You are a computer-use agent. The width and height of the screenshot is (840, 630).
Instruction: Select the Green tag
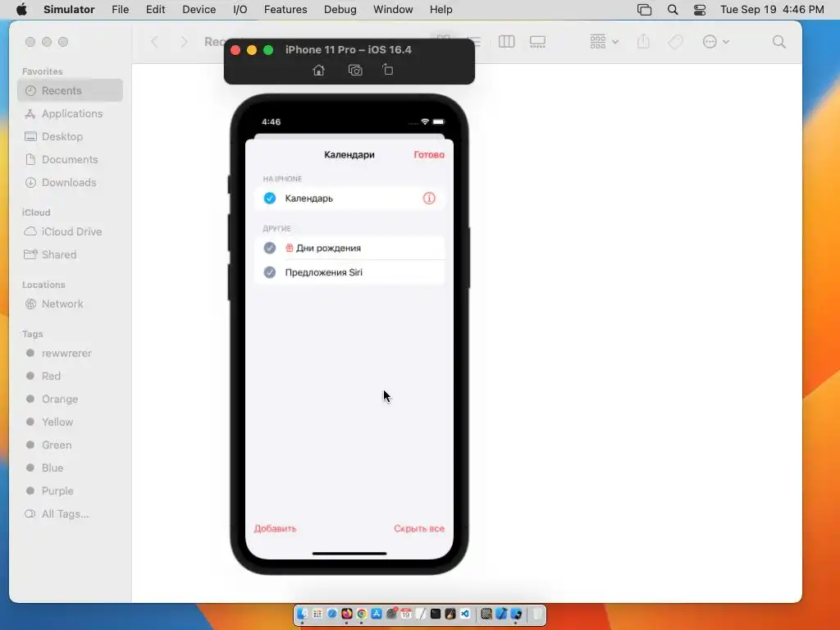tap(71, 445)
